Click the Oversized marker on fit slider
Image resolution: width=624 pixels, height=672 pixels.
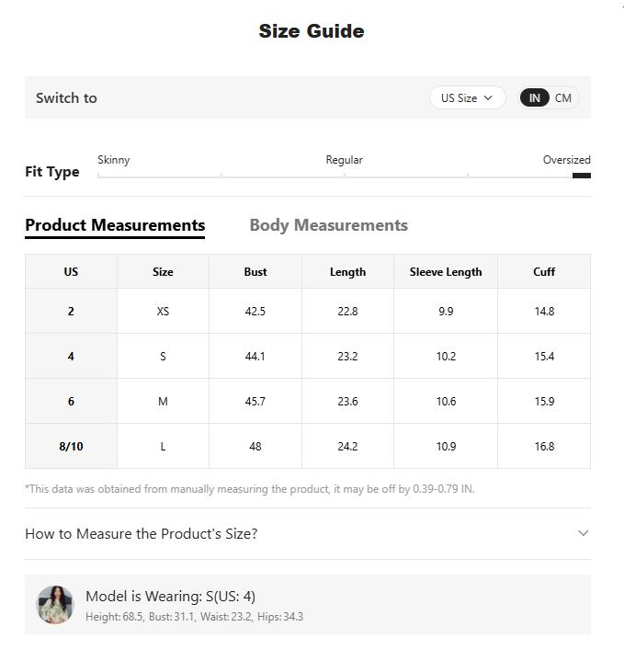(581, 175)
